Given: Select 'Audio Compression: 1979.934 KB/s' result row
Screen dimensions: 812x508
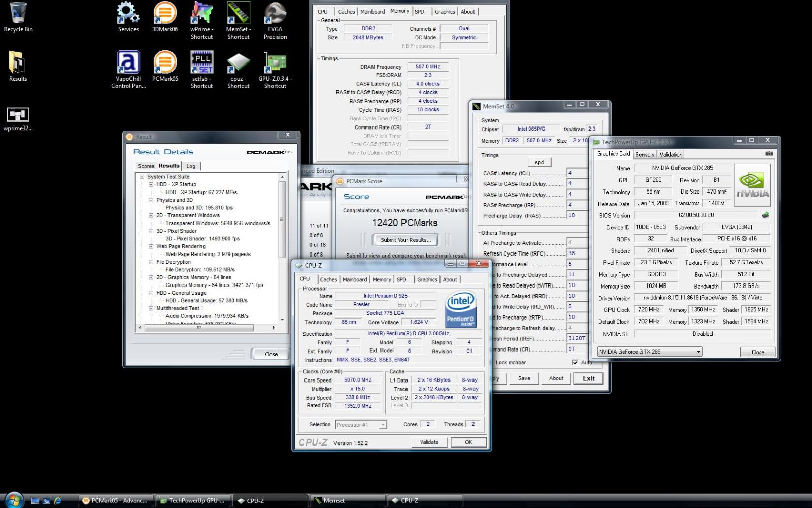Looking at the screenshot, I should click(x=207, y=316).
